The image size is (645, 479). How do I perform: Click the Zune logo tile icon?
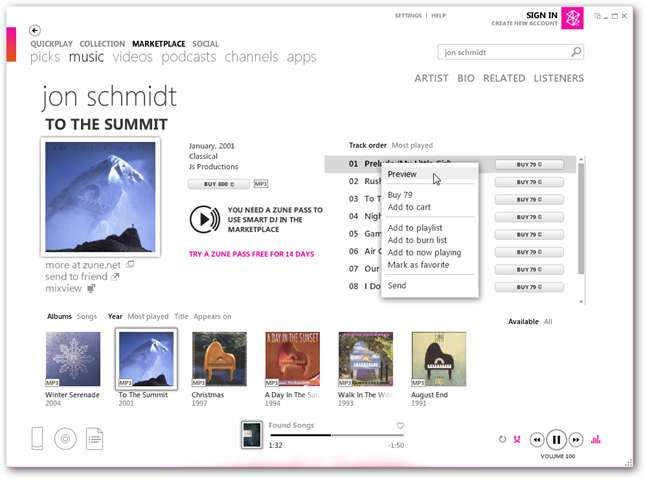[572, 18]
